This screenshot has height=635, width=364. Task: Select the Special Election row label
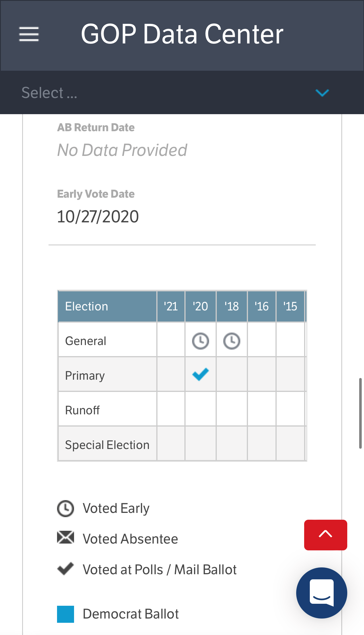point(107,445)
